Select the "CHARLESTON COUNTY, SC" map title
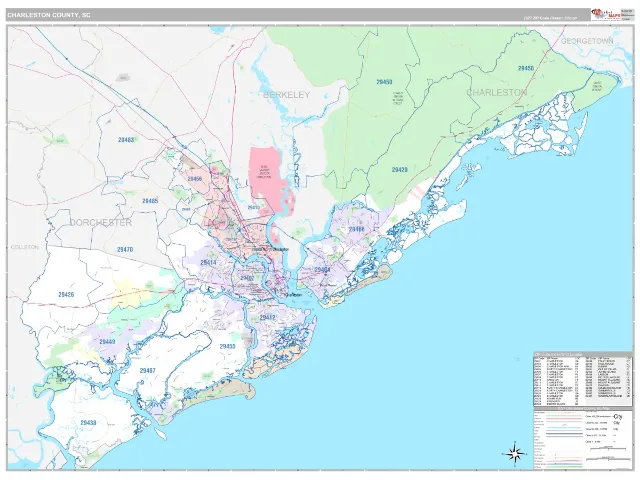Screen dimensions: 640x480 tap(49, 15)
